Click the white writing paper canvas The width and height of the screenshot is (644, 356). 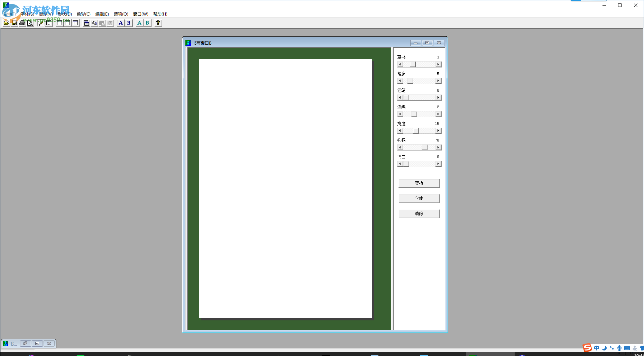[285, 188]
